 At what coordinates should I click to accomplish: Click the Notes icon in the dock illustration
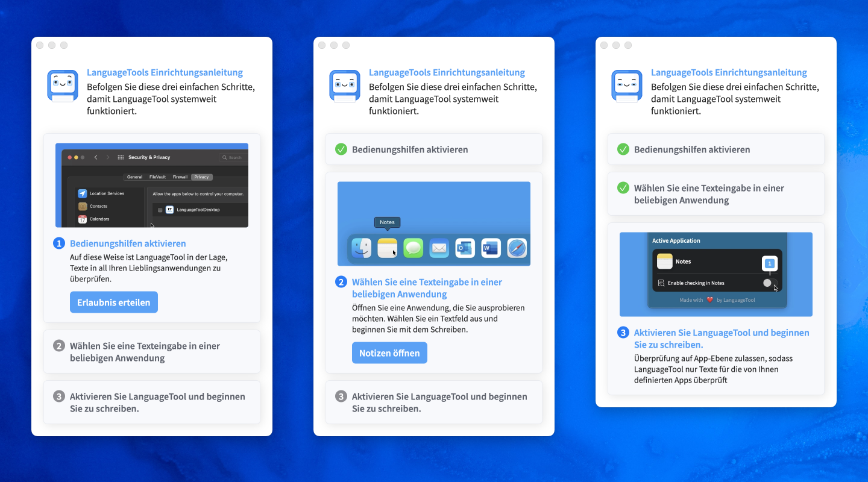[x=388, y=248]
